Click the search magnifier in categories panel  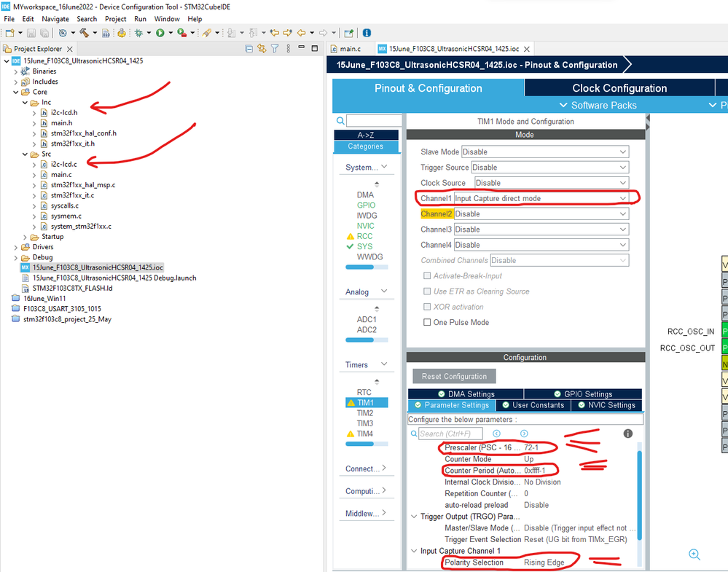(340, 121)
